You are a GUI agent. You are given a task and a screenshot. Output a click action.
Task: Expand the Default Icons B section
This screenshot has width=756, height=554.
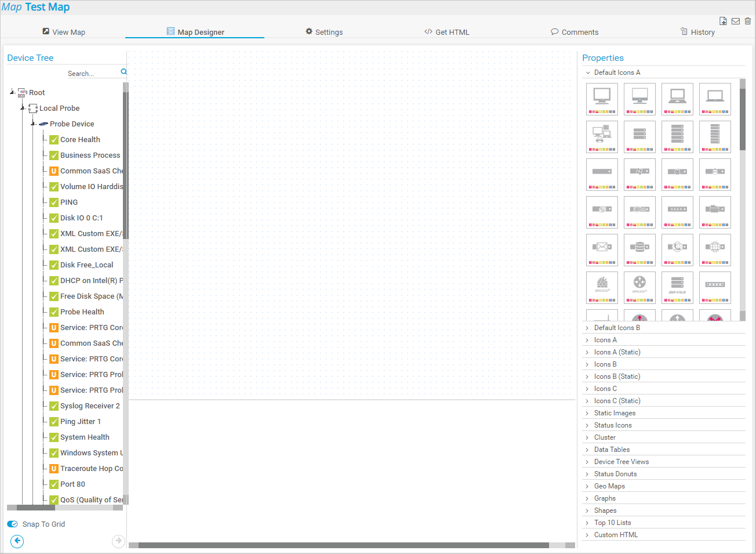pyautogui.click(x=617, y=328)
